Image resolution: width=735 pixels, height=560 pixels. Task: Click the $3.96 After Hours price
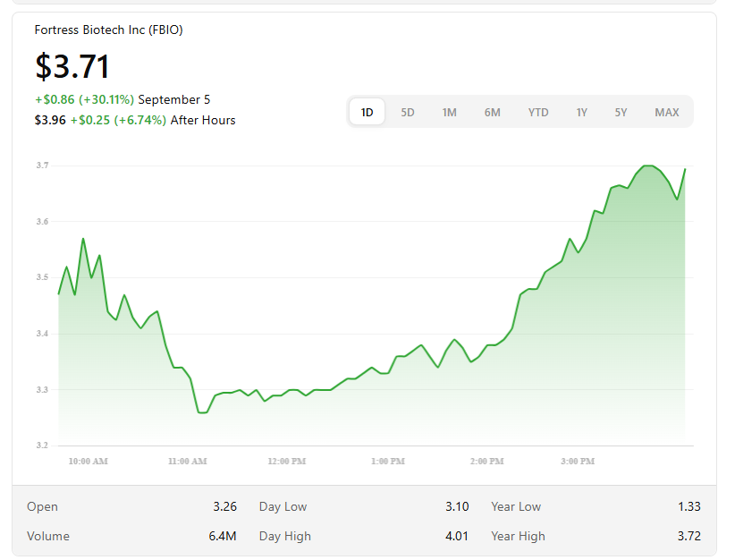point(50,120)
